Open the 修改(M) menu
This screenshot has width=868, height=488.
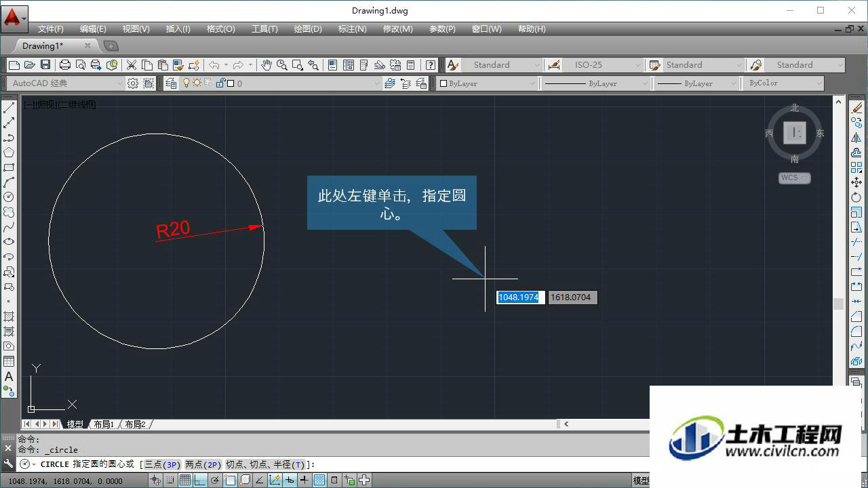click(x=398, y=29)
